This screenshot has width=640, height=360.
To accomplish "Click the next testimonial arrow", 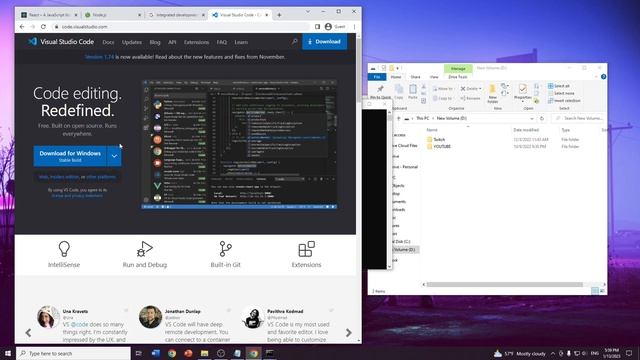I will coord(349,333).
